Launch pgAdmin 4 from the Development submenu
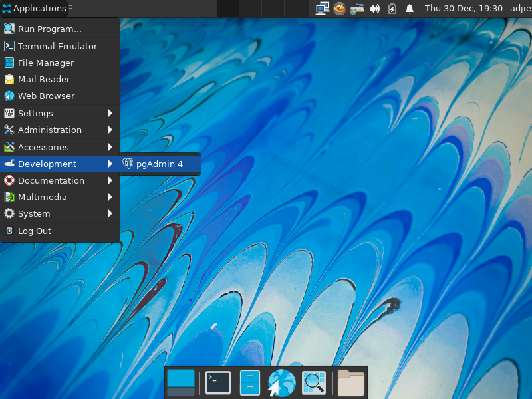The width and height of the screenshot is (532, 399). point(160,164)
